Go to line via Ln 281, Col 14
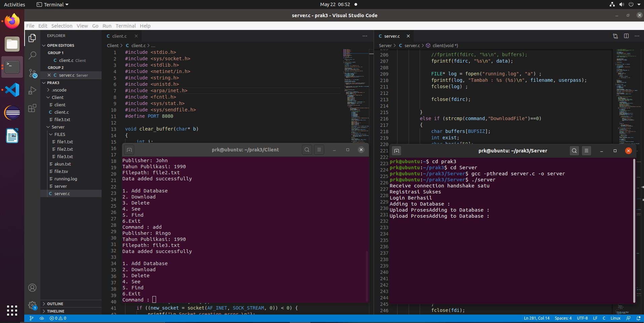The image size is (644, 323). (x=537, y=318)
